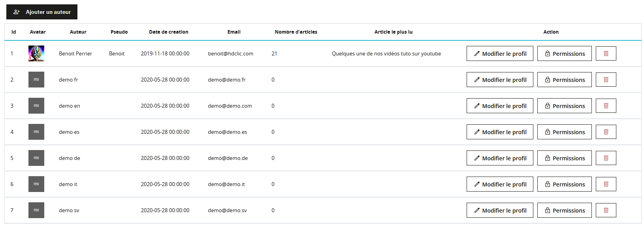Select email demo@demo.es

228,132
